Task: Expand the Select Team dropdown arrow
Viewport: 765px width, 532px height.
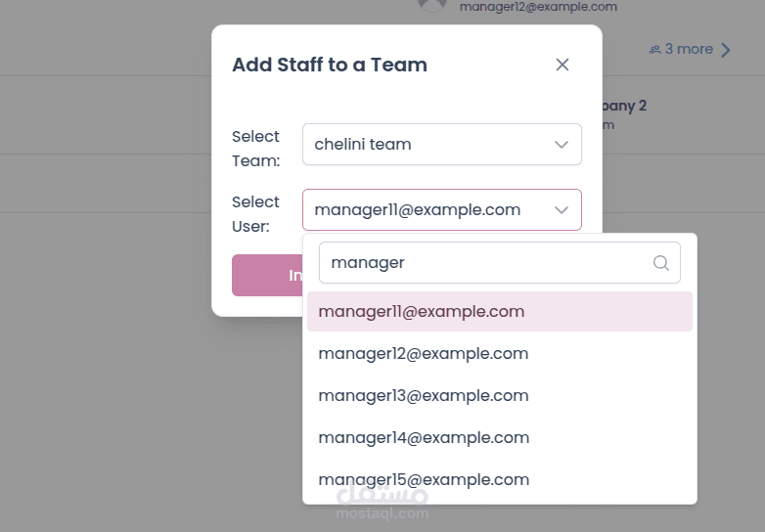Action: point(562,145)
